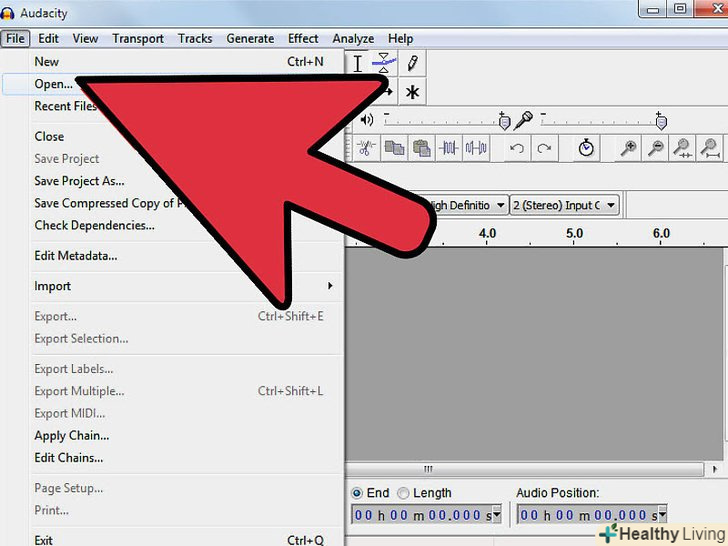Open the 2 (Stereo) Input channels dropdown
Viewport: 728px width, 546px height.
(565, 205)
